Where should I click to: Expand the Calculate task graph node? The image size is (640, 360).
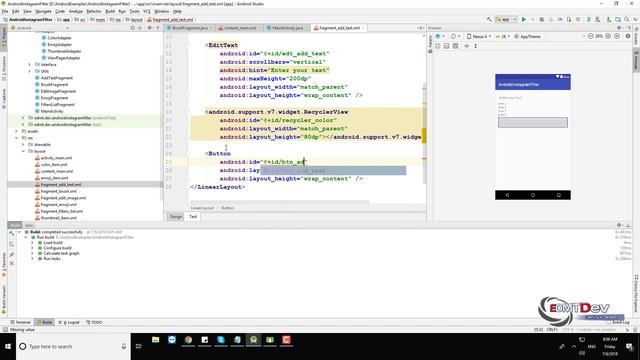[x=32, y=253]
